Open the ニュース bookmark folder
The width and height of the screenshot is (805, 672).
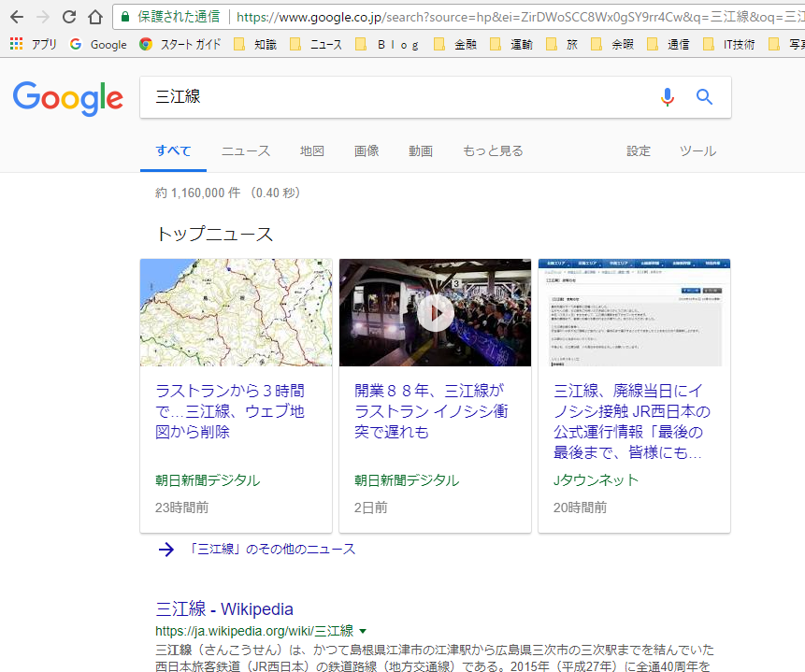(x=316, y=45)
